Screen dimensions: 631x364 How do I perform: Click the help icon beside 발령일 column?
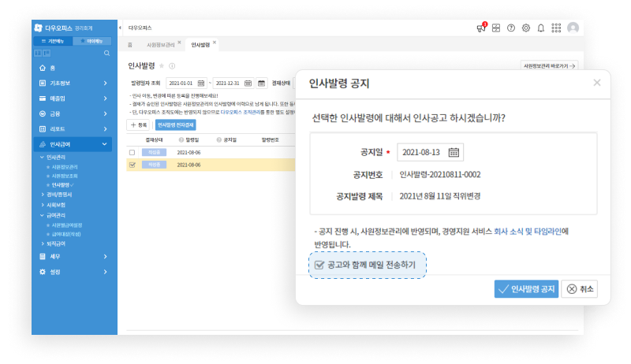tap(181, 139)
